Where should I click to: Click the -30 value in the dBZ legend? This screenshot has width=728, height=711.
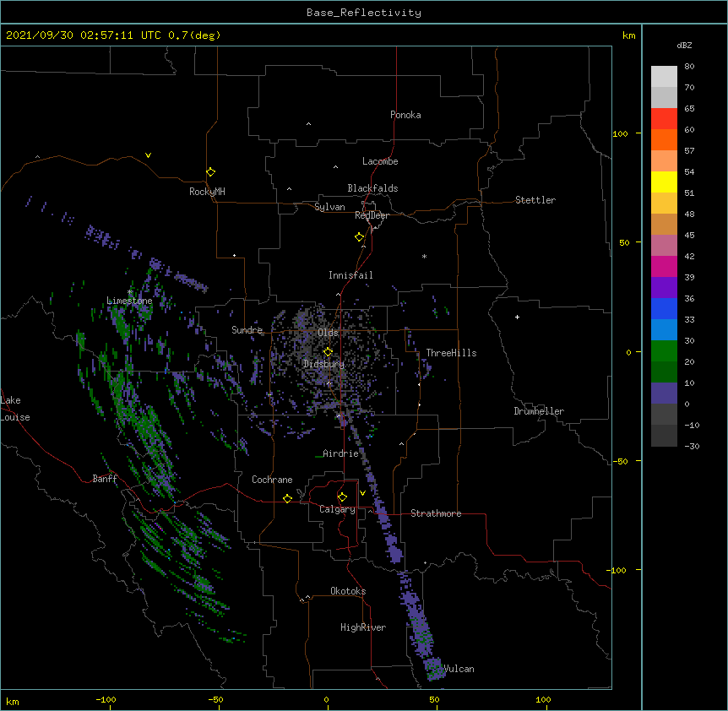pos(692,446)
